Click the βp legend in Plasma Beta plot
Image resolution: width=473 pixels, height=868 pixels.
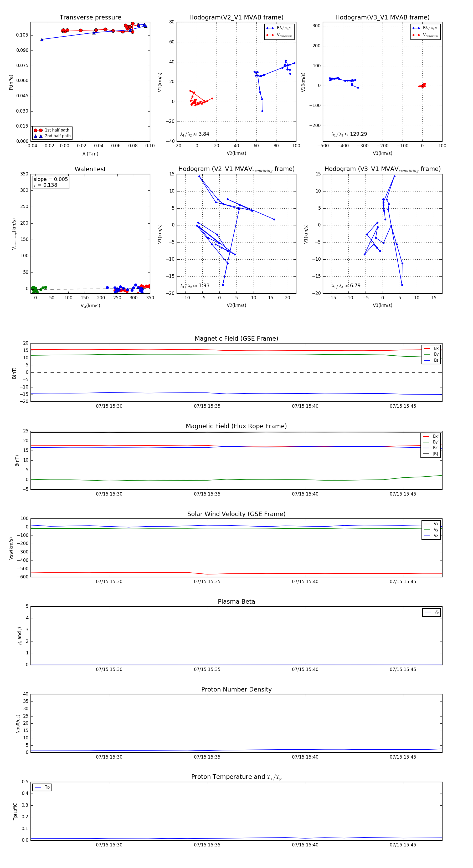431,612
